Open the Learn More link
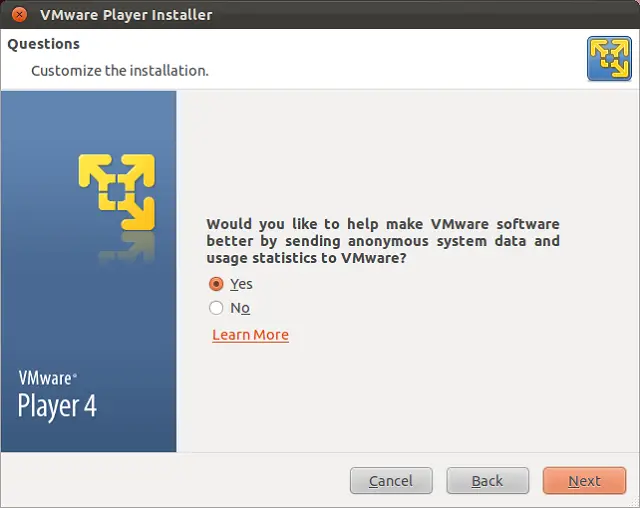 [x=250, y=335]
